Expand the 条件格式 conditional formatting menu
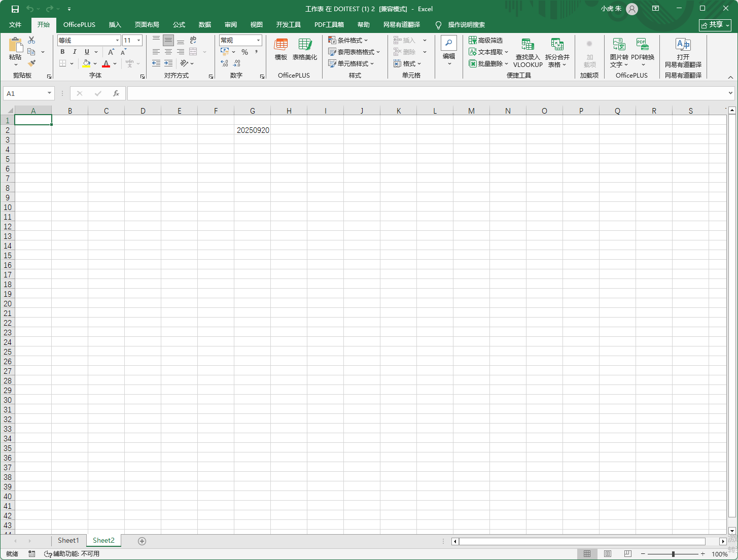 tap(348, 40)
